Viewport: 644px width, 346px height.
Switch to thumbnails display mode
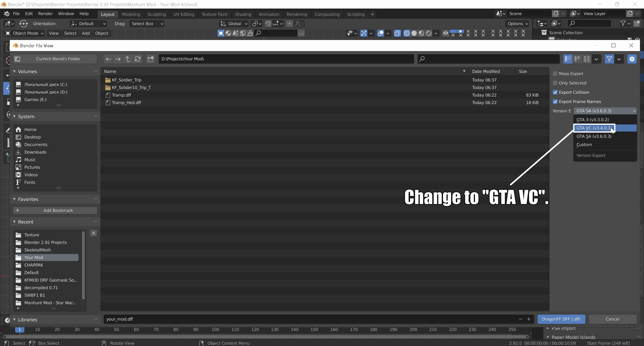pyautogui.click(x=587, y=59)
